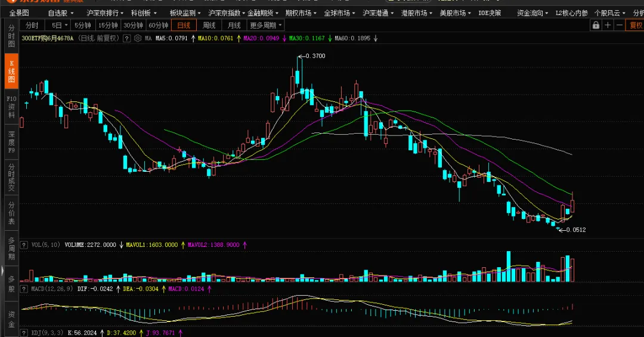
Task: Open the MA indicator settings gear
Action: coord(138,38)
